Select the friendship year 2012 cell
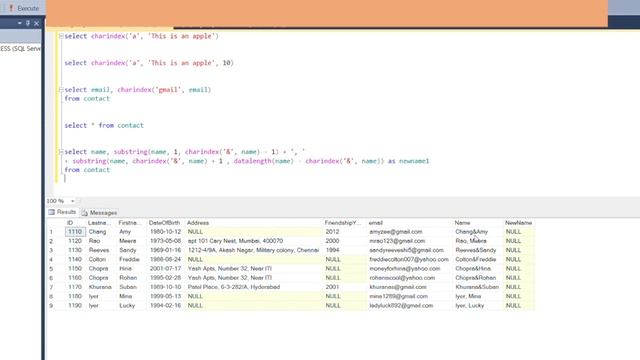The image size is (640, 360). click(x=344, y=232)
